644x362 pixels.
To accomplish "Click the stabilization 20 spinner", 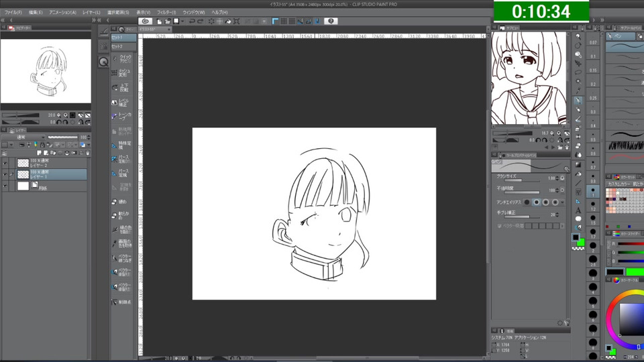I will tap(557, 215).
